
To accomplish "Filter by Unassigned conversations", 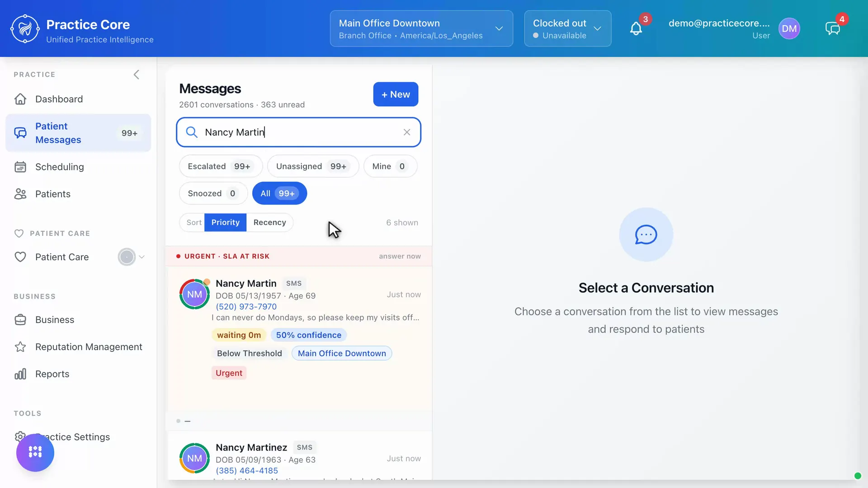I will click(x=313, y=166).
